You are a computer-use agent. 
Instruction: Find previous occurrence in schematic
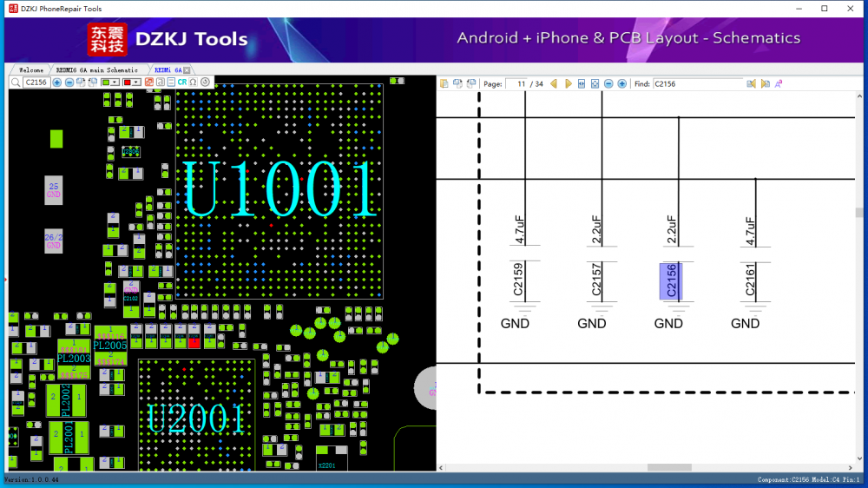tap(751, 83)
